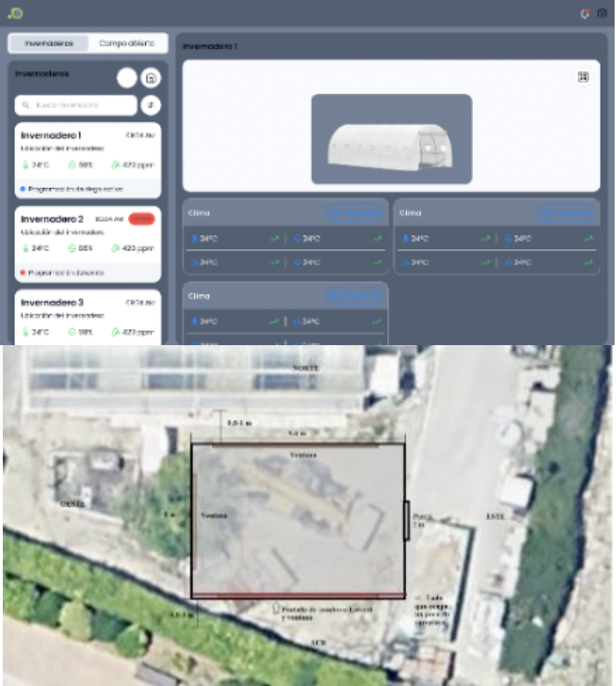
Task: Click blue status dot on Invernadero 1 card
Action: pyautogui.click(x=22, y=189)
